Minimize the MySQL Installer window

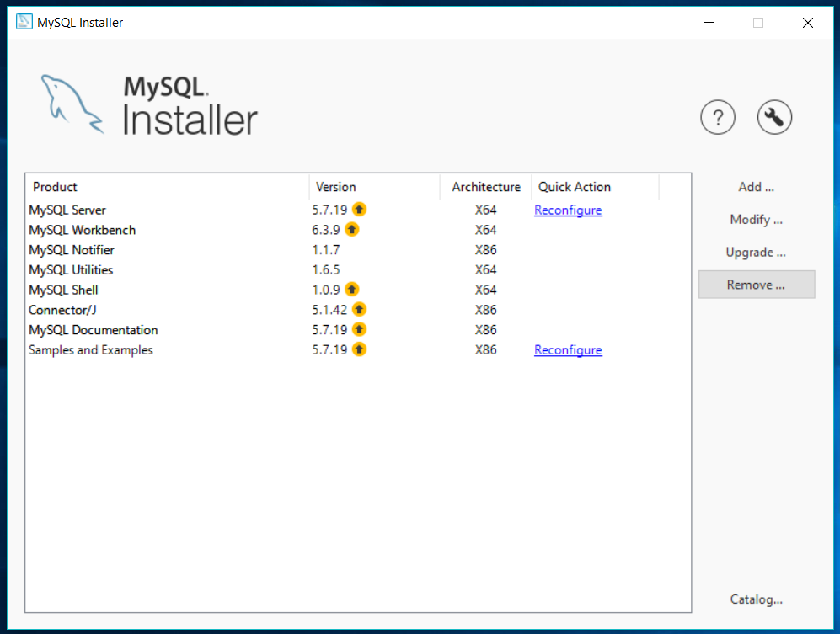point(709,23)
